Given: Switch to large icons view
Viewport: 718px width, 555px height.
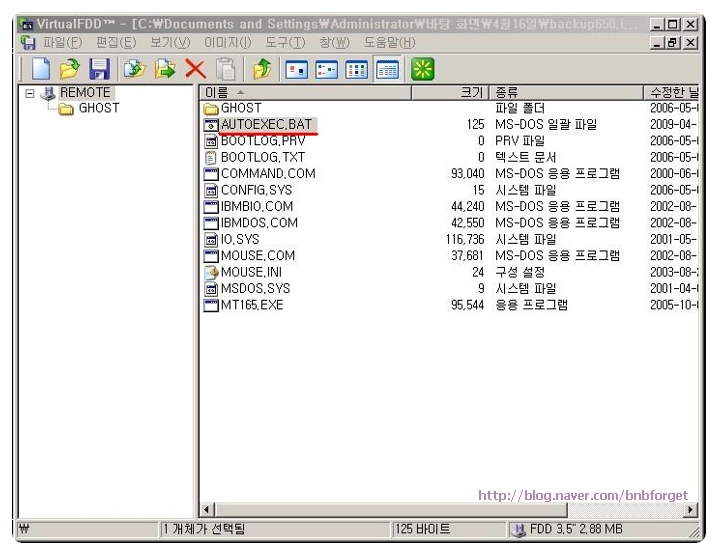Looking at the screenshot, I should tap(296, 70).
